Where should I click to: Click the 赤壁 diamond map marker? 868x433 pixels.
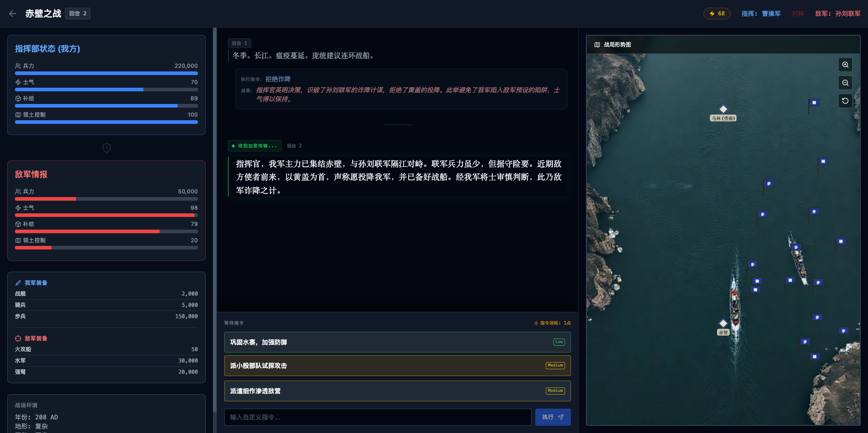(723, 323)
